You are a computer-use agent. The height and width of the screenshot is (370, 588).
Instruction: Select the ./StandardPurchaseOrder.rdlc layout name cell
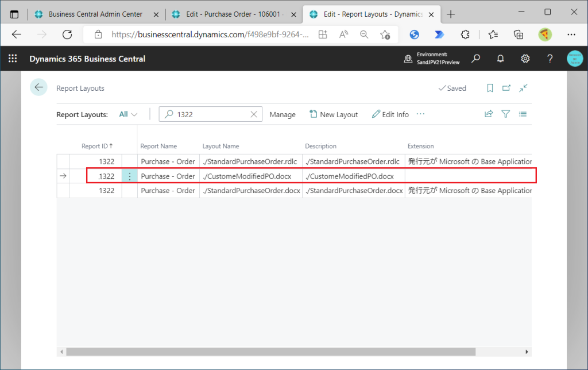click(x=250, y=161)
